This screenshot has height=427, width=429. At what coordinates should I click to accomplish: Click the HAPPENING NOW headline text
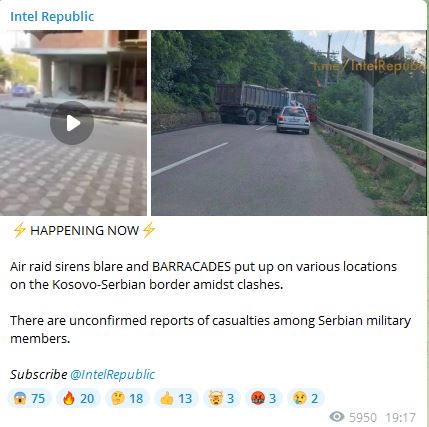point(84,230)
